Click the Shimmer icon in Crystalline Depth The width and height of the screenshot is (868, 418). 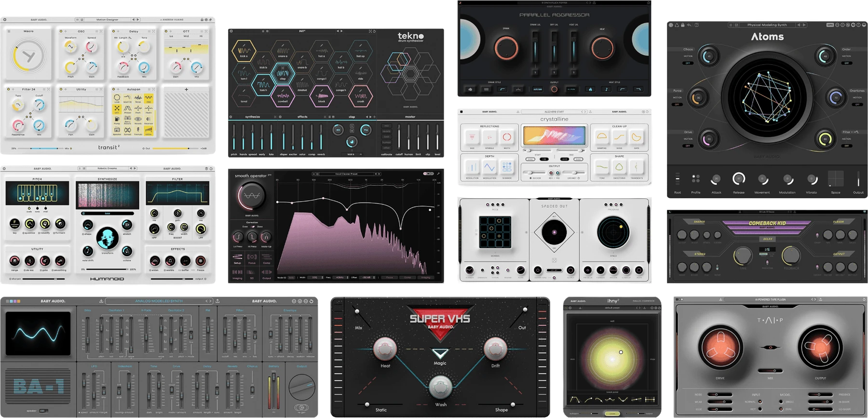click(507, 167)
